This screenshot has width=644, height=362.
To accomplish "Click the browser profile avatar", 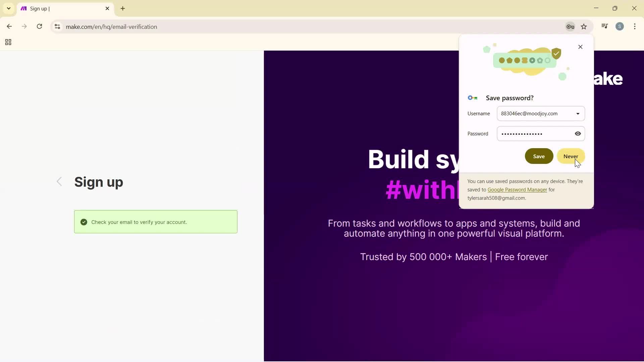I will pyautogui.click(x=620, y=26).
